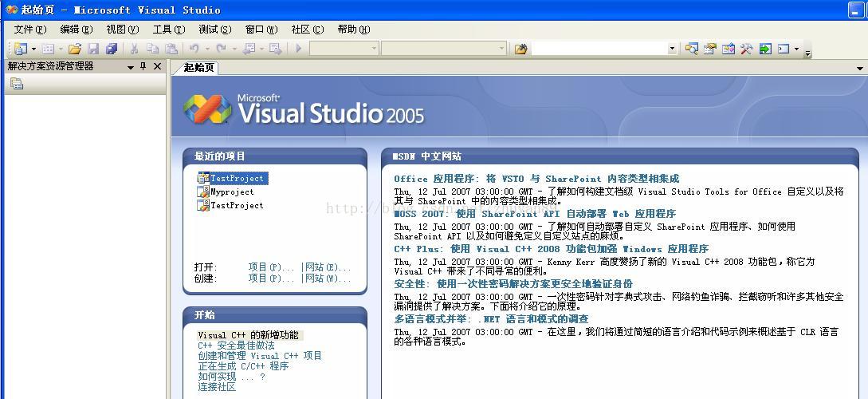868x399 pixels.
Task: Click the Paste clipboard icon
Action: click(171, 49)
